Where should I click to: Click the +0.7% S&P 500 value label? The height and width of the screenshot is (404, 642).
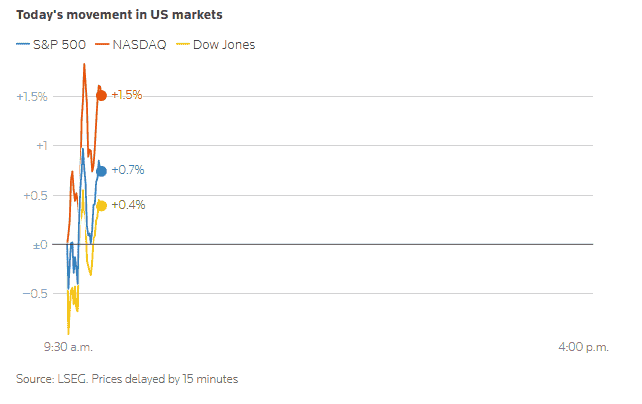128,170
